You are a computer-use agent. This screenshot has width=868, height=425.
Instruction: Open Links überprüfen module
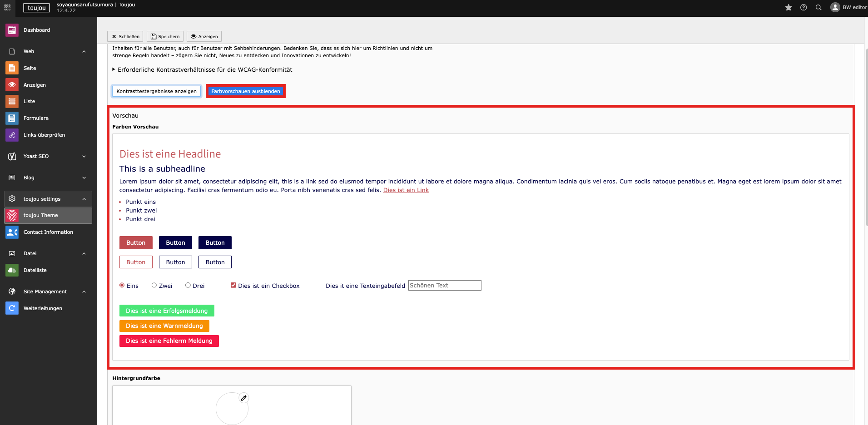44,135
